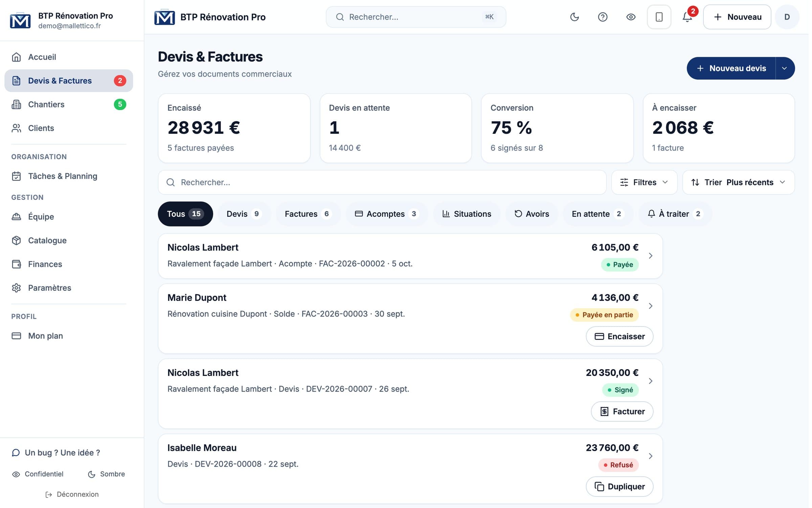Open user avatar D menu
812x508 pixels.
tap(787, 17)
